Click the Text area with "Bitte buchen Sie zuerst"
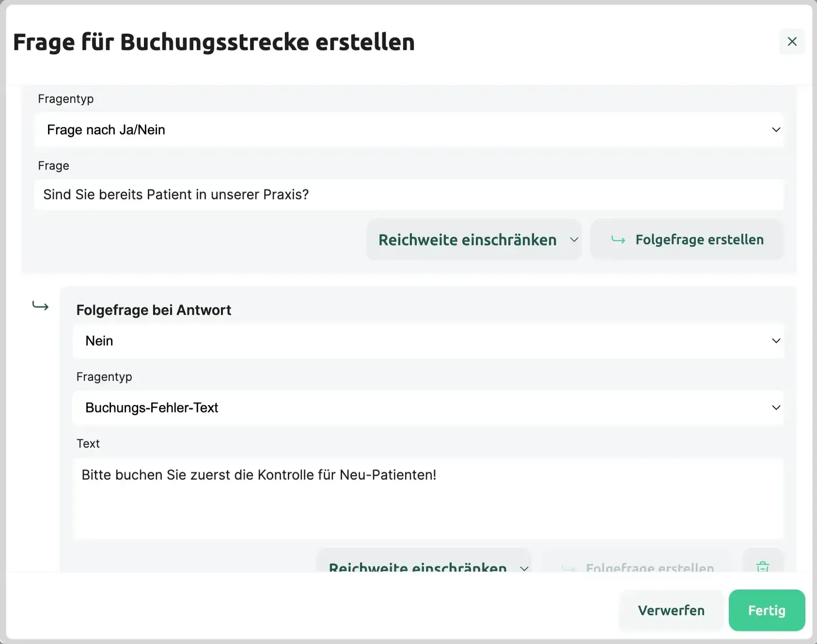Screen dimensions: 817x644 pyautogui.click(x=428, y=499)
